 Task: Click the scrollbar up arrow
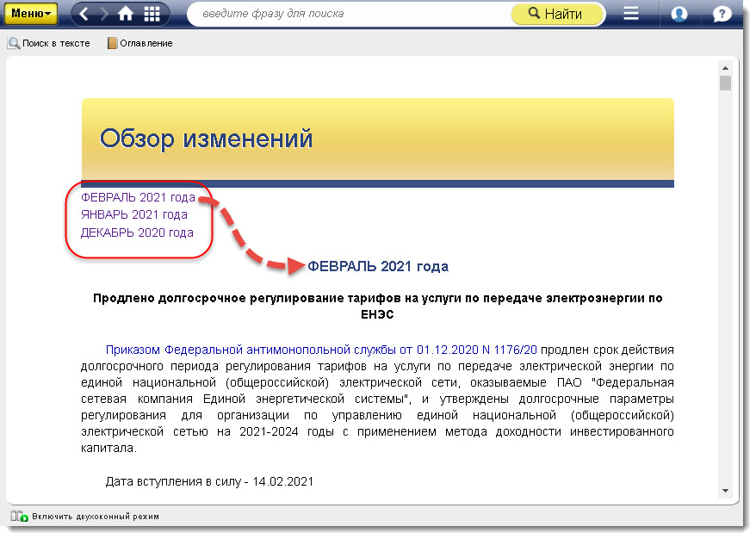coord(726,67)
